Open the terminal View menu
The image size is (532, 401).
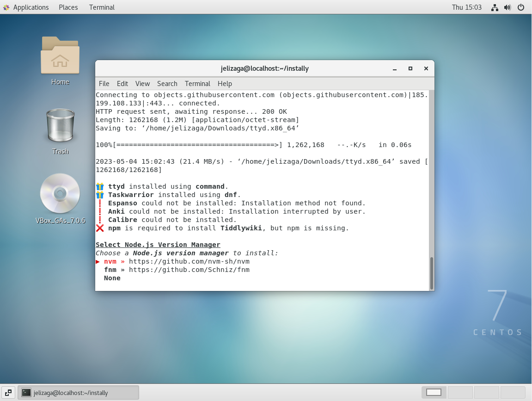tap(142, 84)
